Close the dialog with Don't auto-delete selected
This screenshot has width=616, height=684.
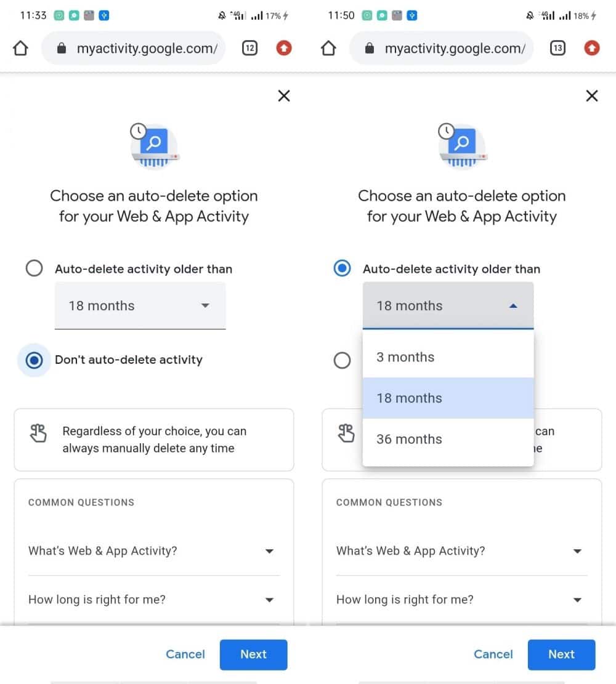(x=283, y=95)
